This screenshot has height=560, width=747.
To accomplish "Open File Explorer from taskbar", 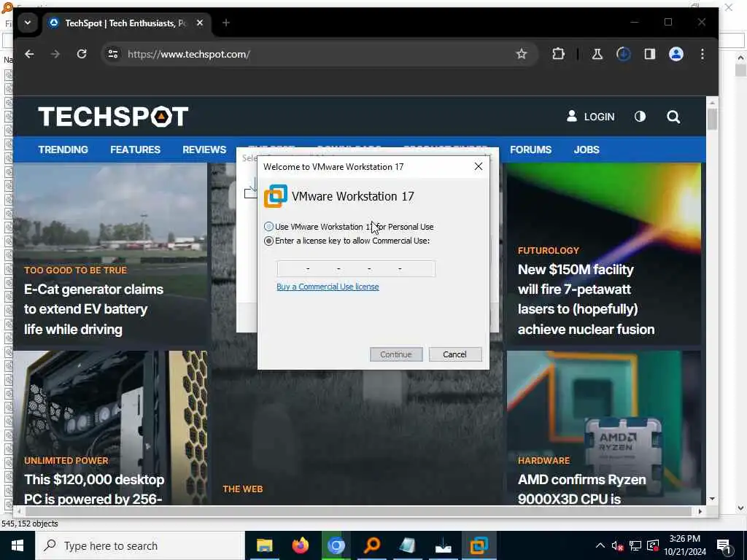I will coord(264,545).
